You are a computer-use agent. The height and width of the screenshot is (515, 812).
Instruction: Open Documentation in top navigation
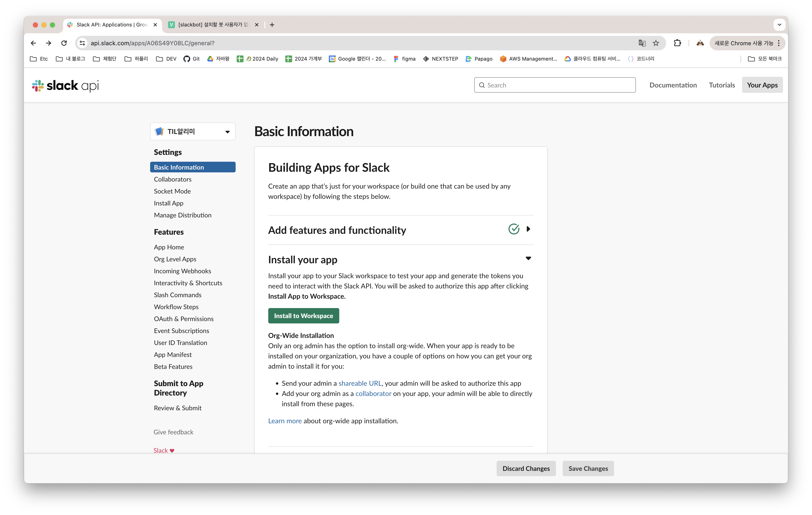pyautogui.click(x=673, y=85)
